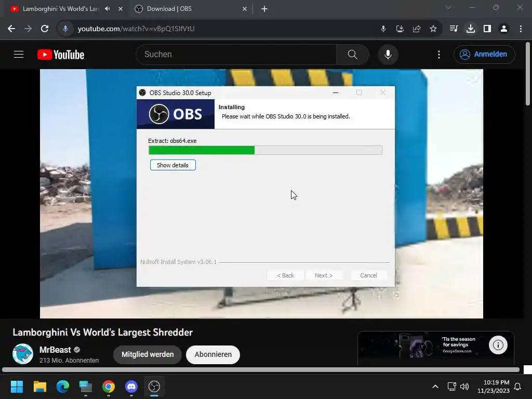Close the Lamborghini YouTube tab
Viewport: 532px width, 399px height.
click(121, 9)
